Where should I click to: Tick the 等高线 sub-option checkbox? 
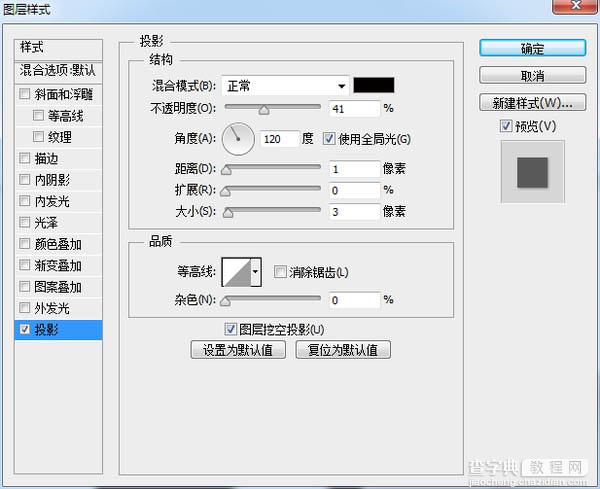[x=38, y=115]
